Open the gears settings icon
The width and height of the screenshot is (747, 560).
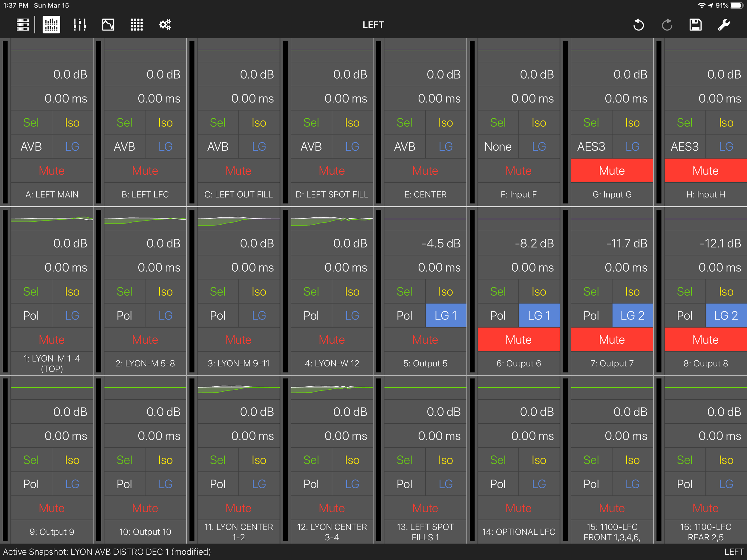coord(165,25)
